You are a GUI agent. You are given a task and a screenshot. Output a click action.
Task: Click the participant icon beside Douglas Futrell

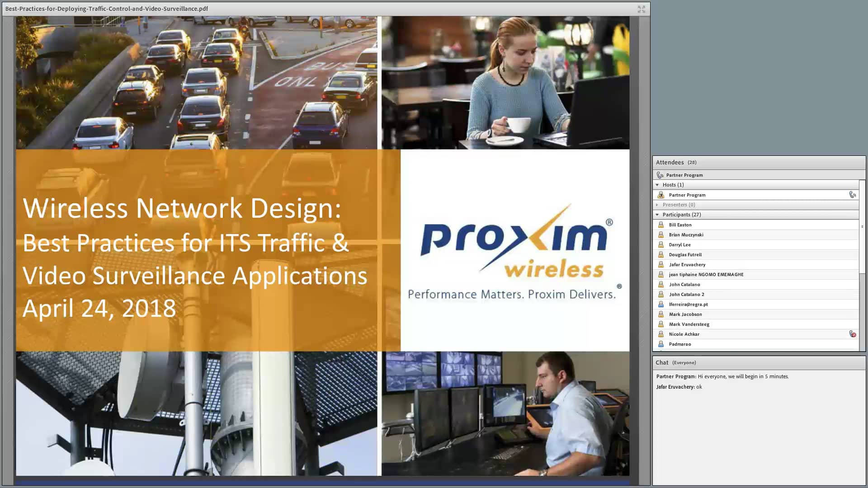pyautogui.click(x=660, y=254)
